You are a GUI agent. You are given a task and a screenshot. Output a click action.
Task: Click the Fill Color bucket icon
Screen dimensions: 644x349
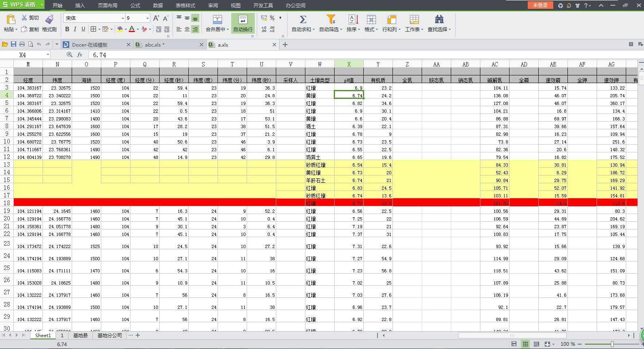(x=119, y=29)
